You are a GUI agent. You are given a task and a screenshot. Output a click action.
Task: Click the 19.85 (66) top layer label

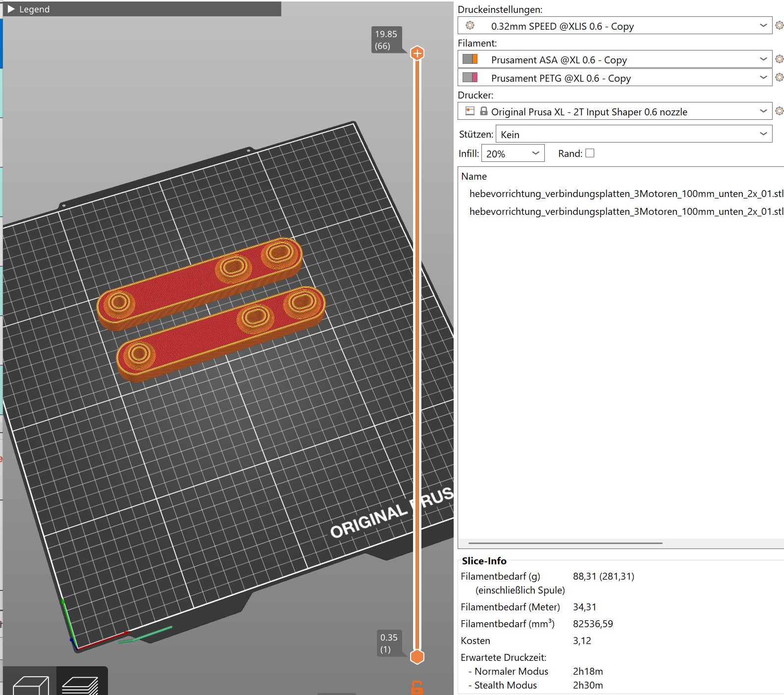386,40
